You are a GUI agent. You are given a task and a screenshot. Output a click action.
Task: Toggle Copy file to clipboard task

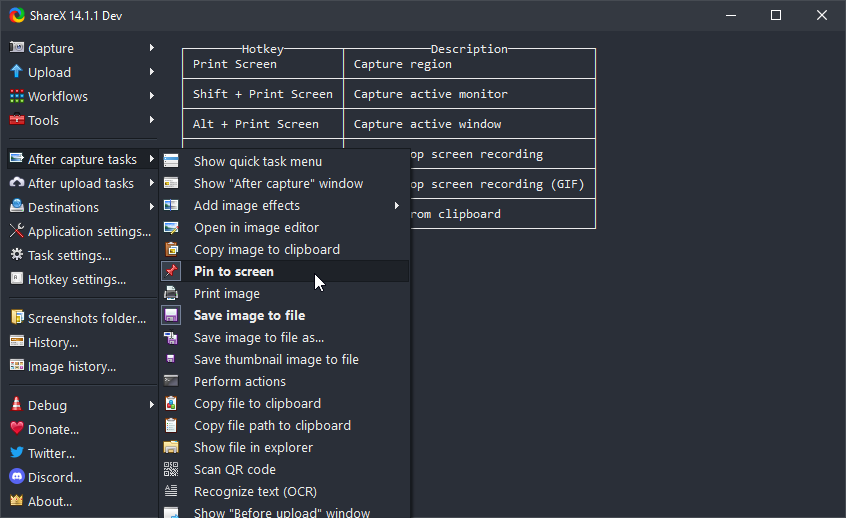coord(285,403)
